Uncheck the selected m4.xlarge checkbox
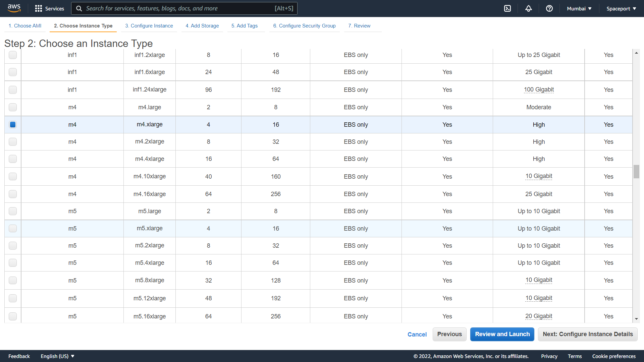 coord(13,125)
